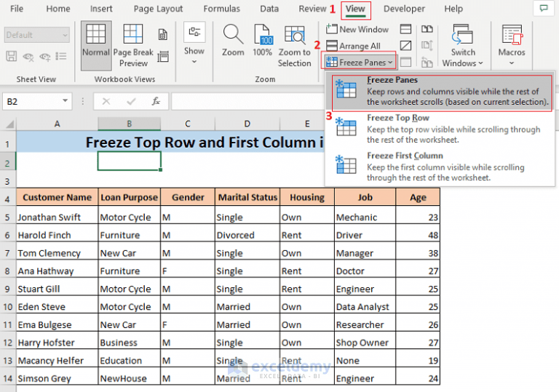559x392 pixels.
Task: Set zoom to 100%
Action: click(x=262, y=40)
